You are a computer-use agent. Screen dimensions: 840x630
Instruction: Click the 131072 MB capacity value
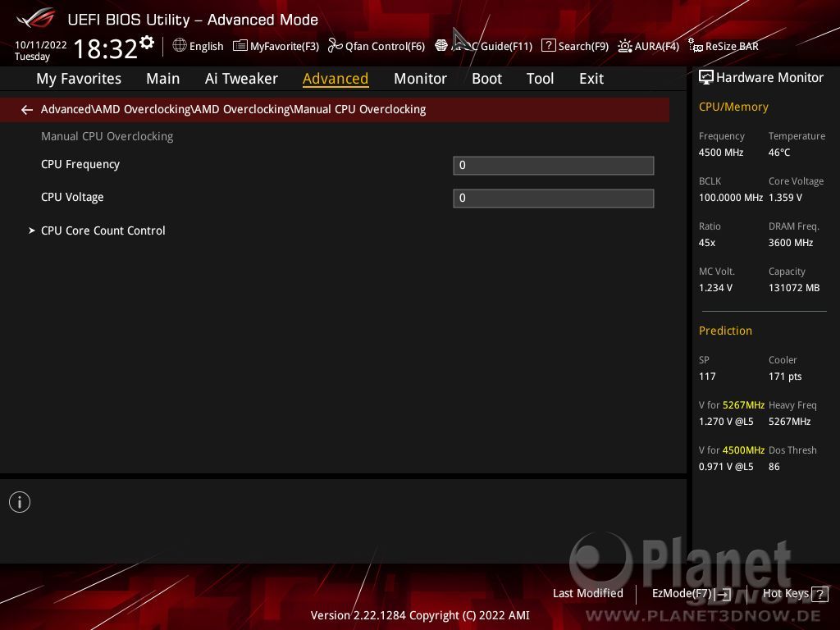[x=794, y=288]
